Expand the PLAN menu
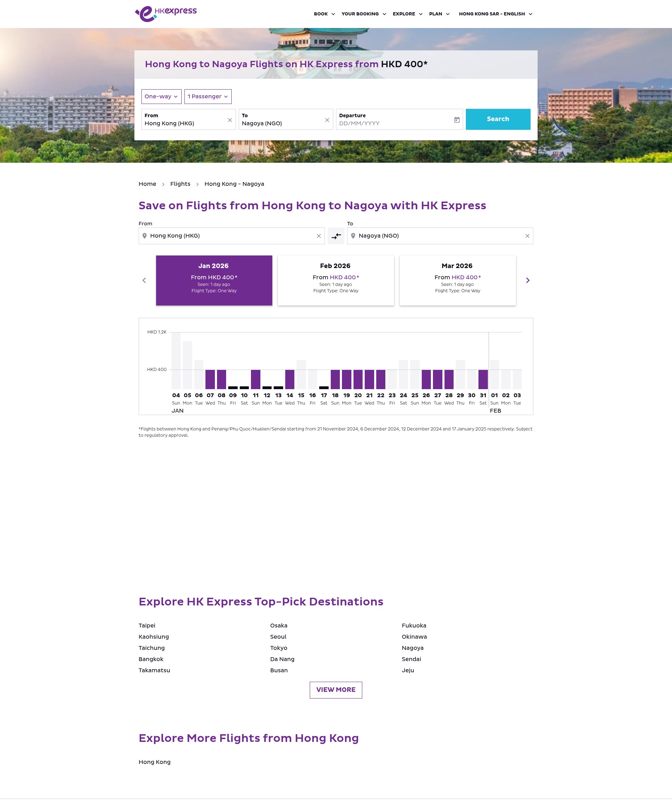Viewport: 672px width, 800px height. click(x=439, y=14)
